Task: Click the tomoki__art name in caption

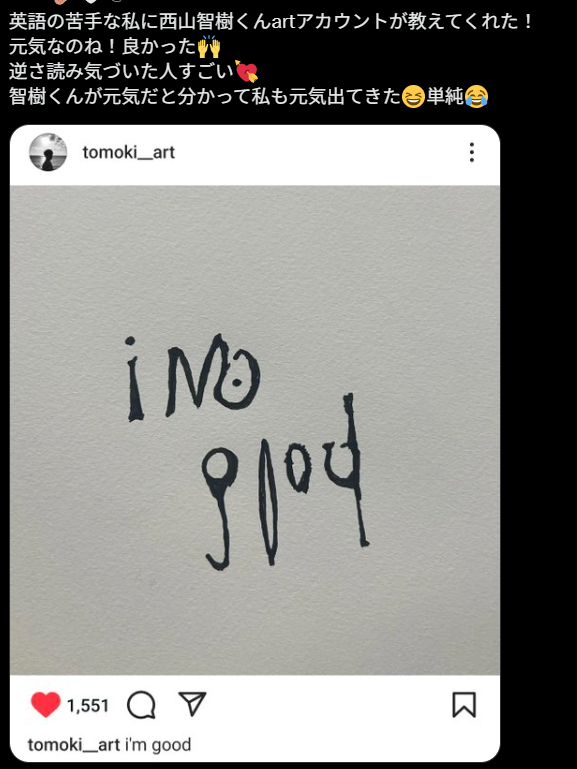Action: point(74,744)
